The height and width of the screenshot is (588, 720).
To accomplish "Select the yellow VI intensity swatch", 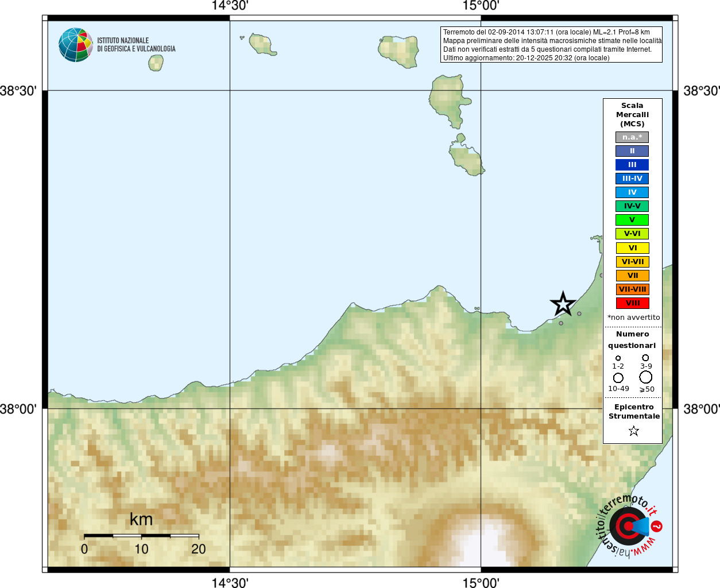I will tap(632, 248).
